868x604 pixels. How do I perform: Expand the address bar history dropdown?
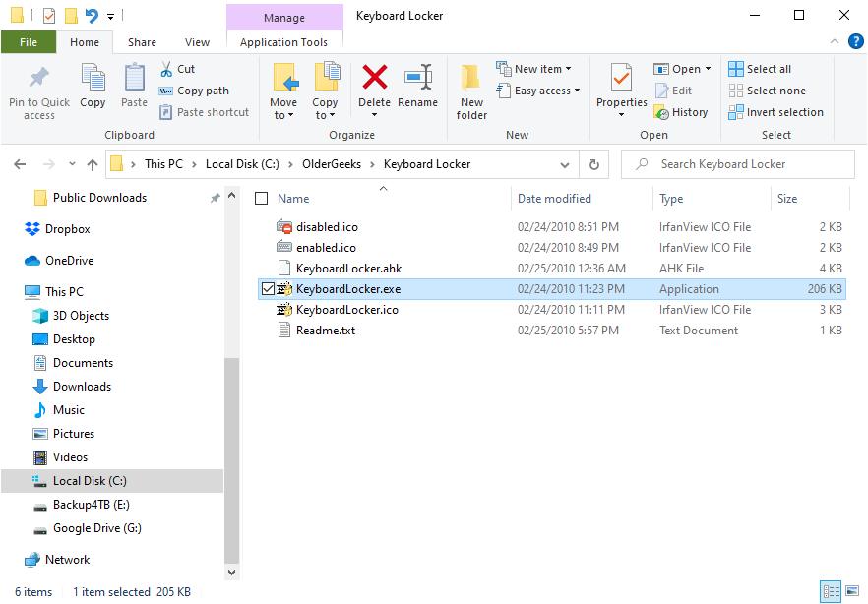tap(565, 165)
